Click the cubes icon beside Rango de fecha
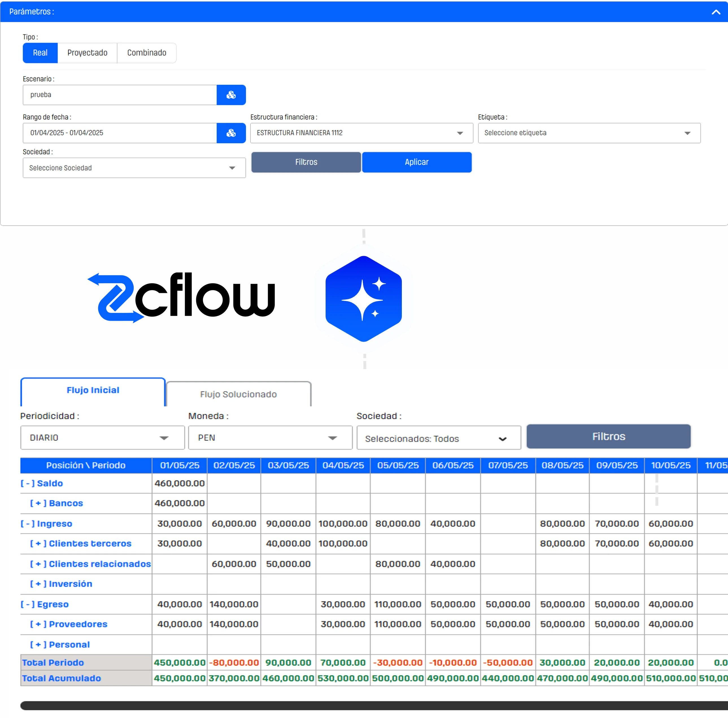 [x=231, y=133]
